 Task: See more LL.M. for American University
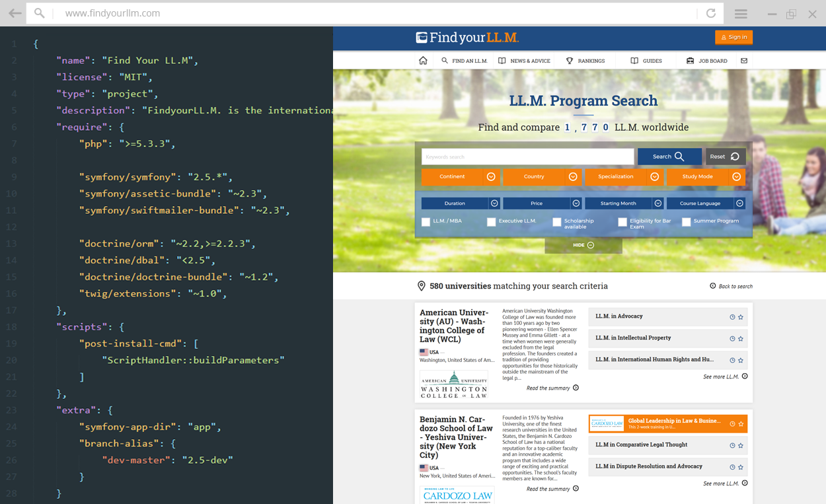[x=721, y=377]
